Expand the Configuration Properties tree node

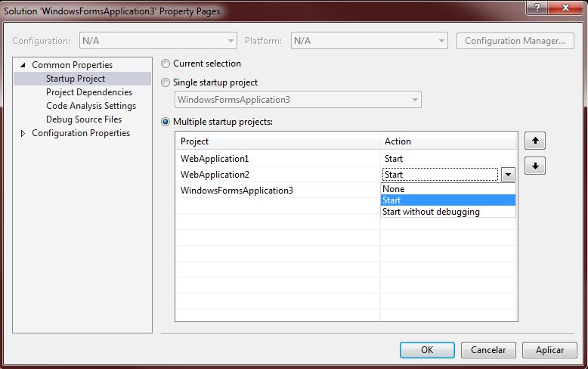click(x=23, y=133)
